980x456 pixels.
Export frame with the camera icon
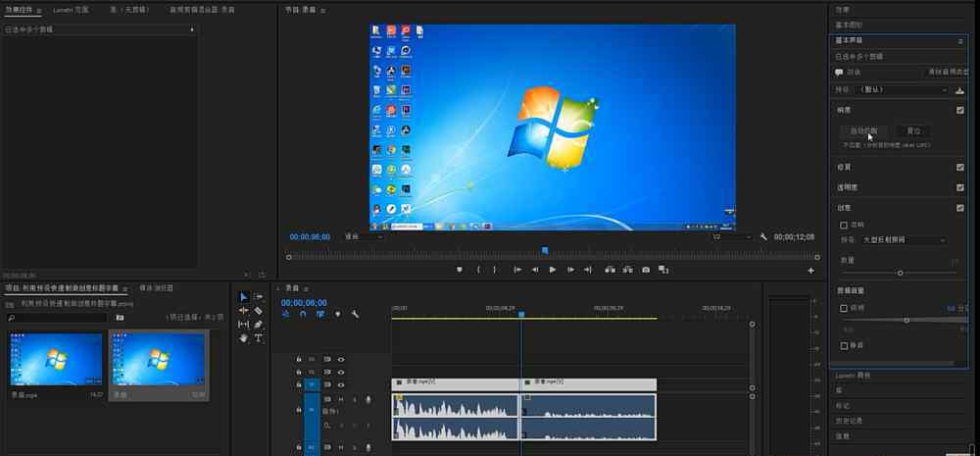point(646,270)
